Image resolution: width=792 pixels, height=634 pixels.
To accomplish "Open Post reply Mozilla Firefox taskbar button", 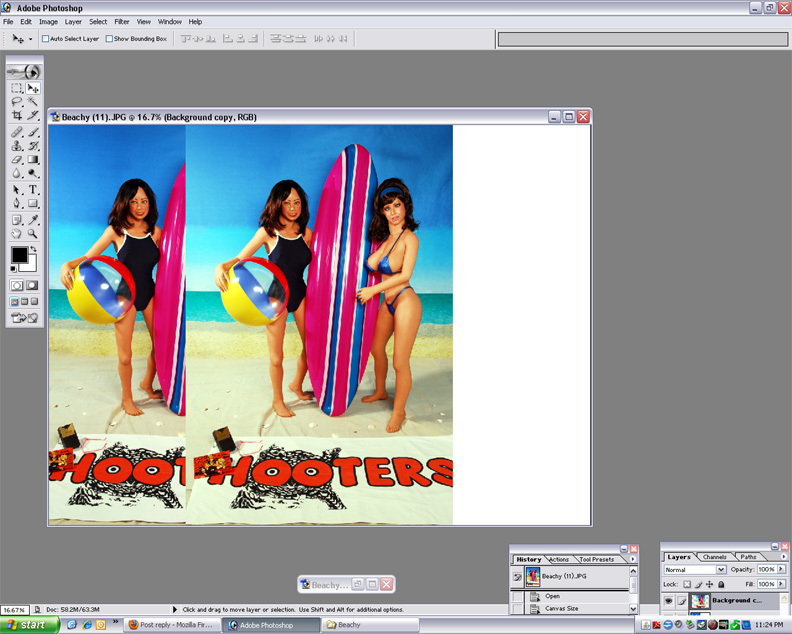I will [x=171, y=625].
